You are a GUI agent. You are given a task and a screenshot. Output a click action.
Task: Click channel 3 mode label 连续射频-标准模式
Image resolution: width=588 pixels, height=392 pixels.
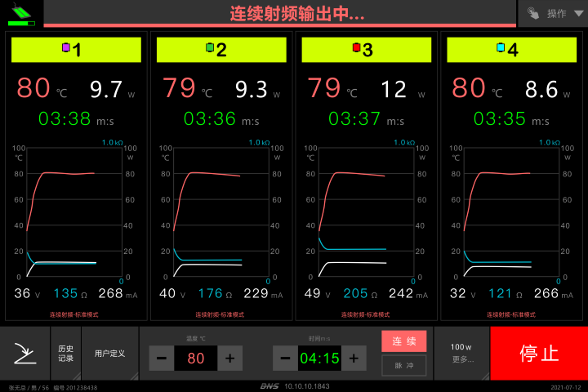coord(365,314)
